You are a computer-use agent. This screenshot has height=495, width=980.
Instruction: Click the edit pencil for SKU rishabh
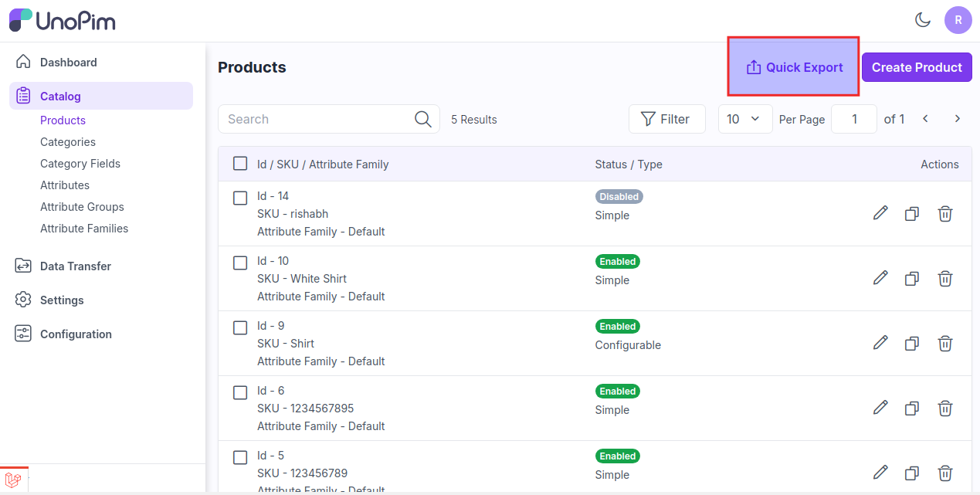[x=880, y=214]
